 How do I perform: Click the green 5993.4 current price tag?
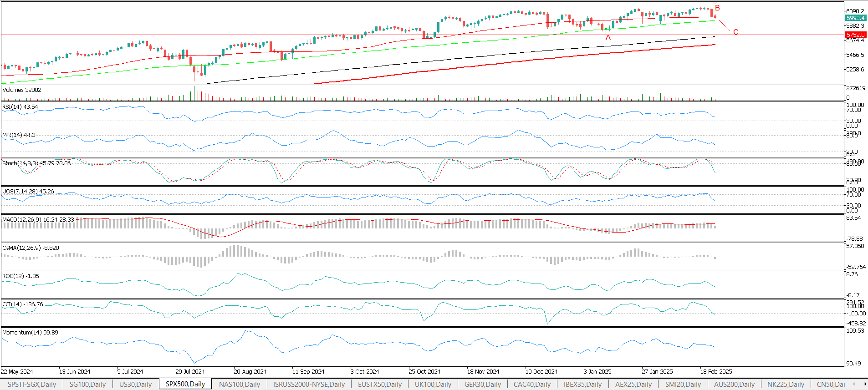point(855,18)
